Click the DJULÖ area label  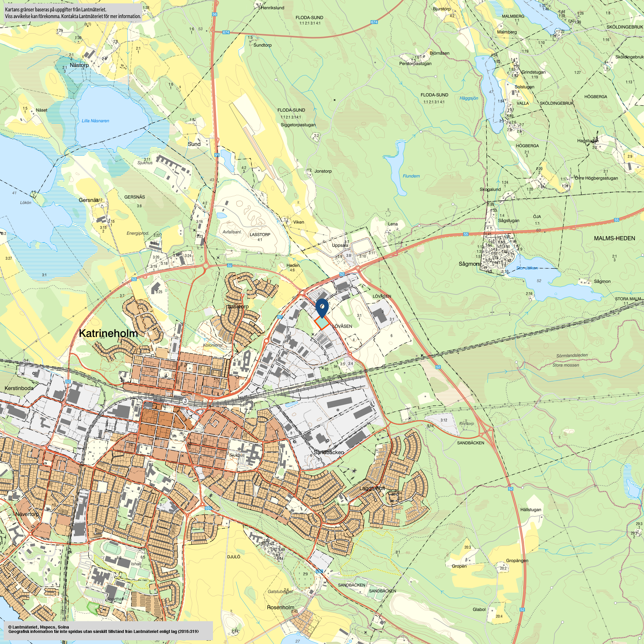pyautogui.click(x=234, y=557)
